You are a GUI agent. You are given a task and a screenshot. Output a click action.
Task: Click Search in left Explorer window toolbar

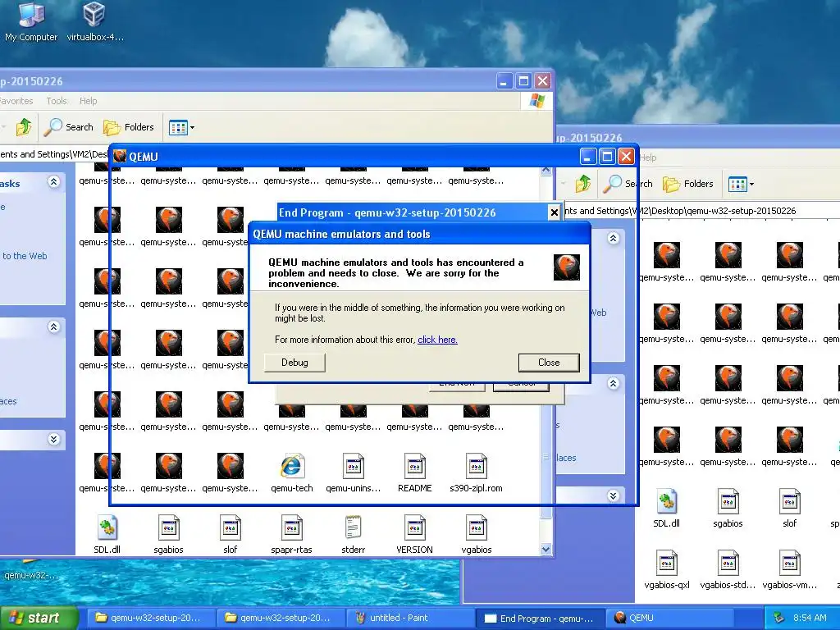coord(69,127)
